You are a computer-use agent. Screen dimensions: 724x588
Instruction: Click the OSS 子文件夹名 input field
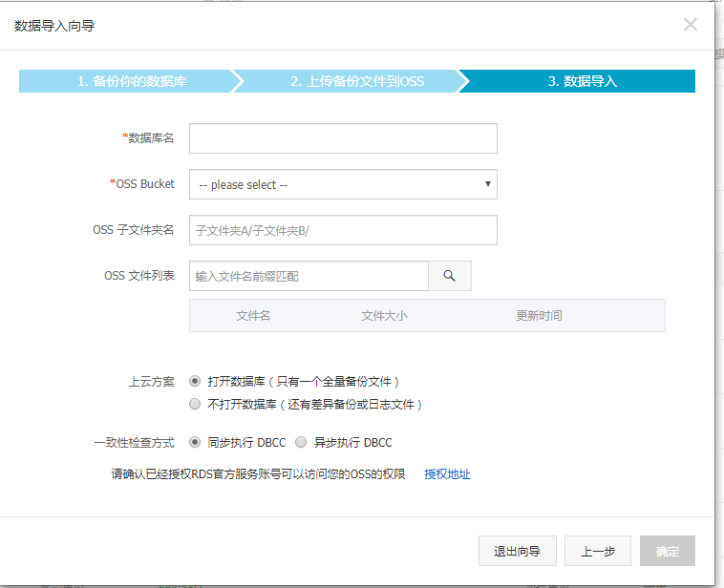tap(343, 230)
